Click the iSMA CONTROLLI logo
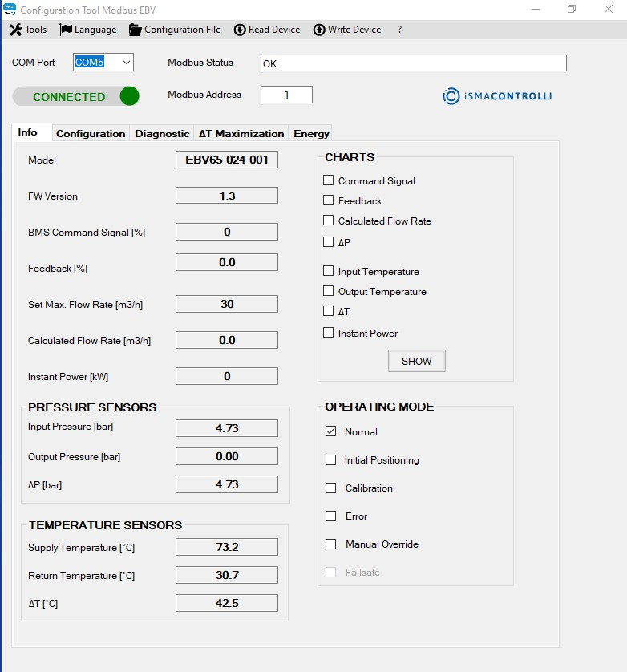The width and height of the screenshot is (627, 672). [x=497, y=96]
